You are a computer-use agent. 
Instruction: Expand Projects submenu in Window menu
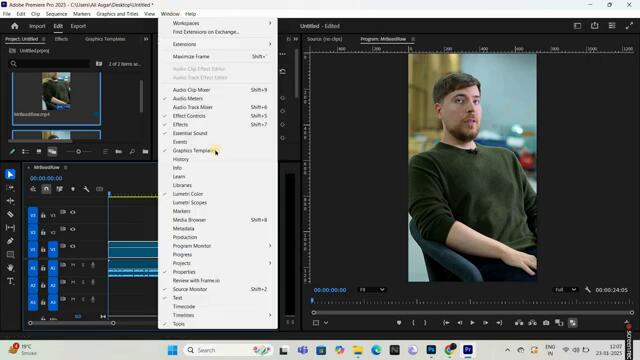coord(218,263)
